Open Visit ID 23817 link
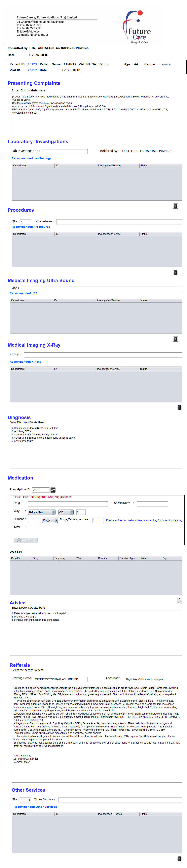Viewport: 187px width, 868px height. coord(32,70)
